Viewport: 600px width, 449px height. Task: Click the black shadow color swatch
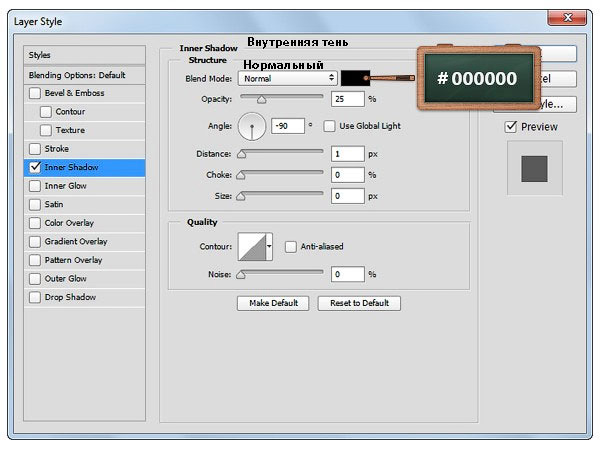[x=355, y=78]
